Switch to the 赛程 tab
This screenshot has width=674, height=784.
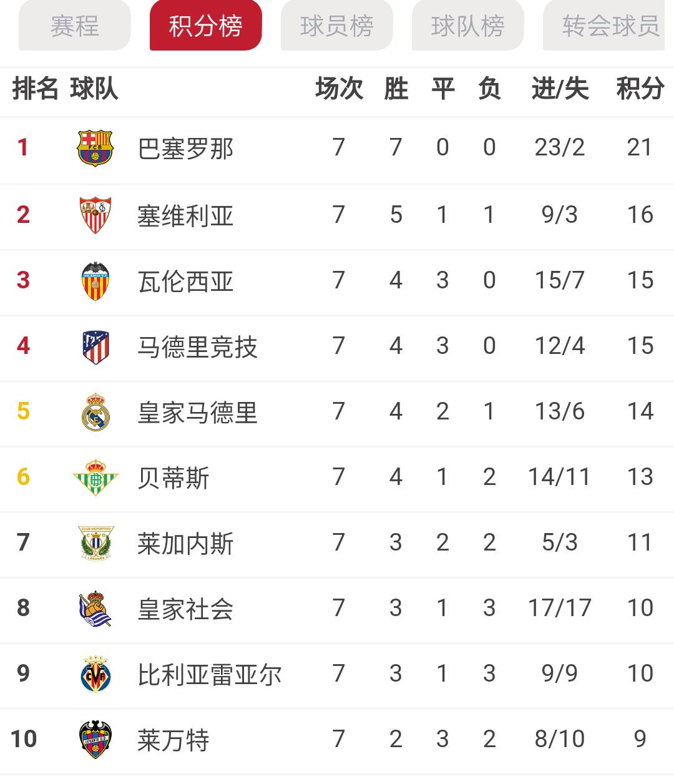tap(74, 27)
